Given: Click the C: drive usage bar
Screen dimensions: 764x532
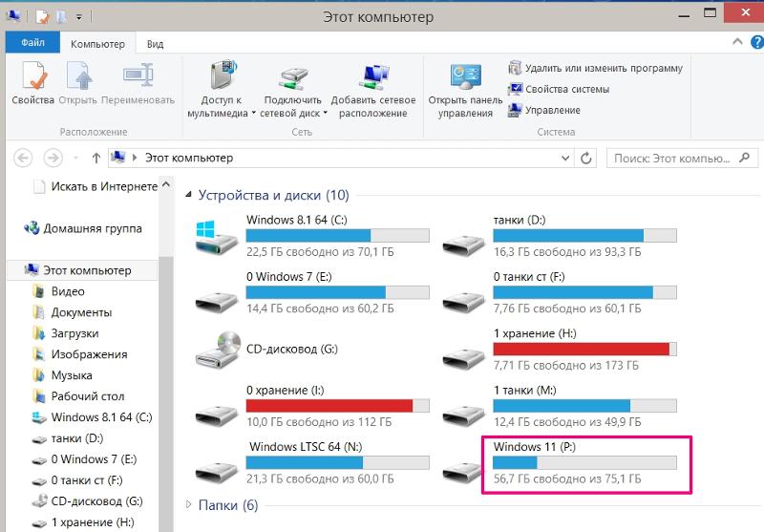Looking at the screenshot, I should coord(338,236).
